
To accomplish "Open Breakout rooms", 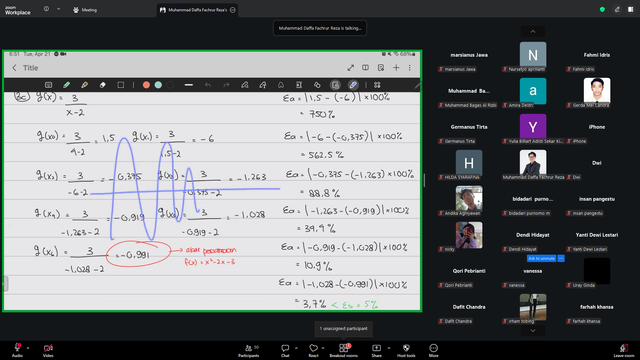I will [x=344, y=350].
